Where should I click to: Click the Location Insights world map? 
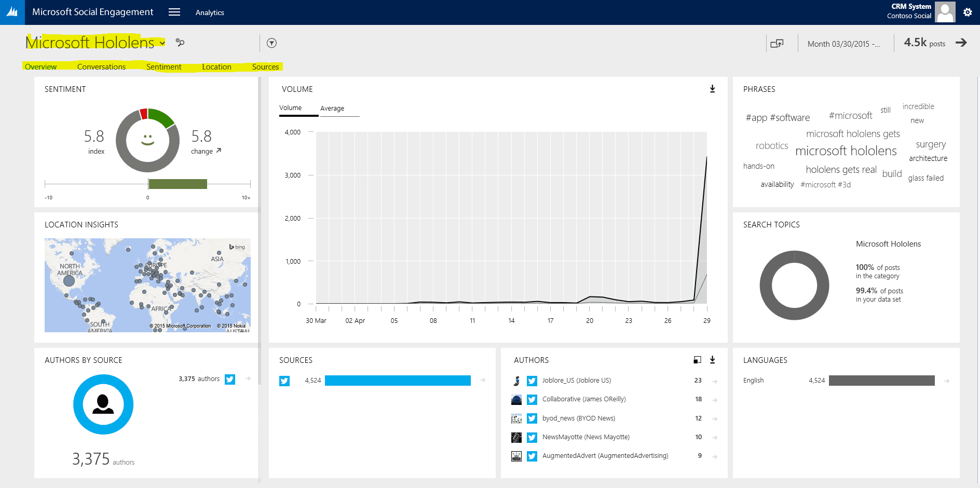point(147,285)
